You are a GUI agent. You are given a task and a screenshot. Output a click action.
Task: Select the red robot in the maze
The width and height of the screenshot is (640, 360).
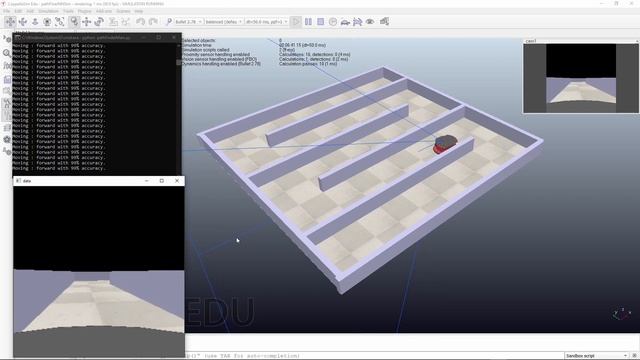tap(445, 144)
